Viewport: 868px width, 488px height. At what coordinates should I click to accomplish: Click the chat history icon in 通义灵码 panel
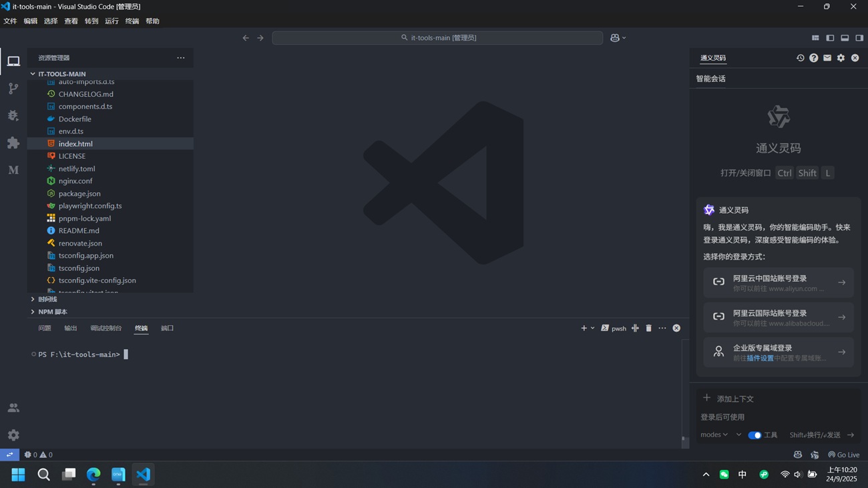click(x=800, y=58)
